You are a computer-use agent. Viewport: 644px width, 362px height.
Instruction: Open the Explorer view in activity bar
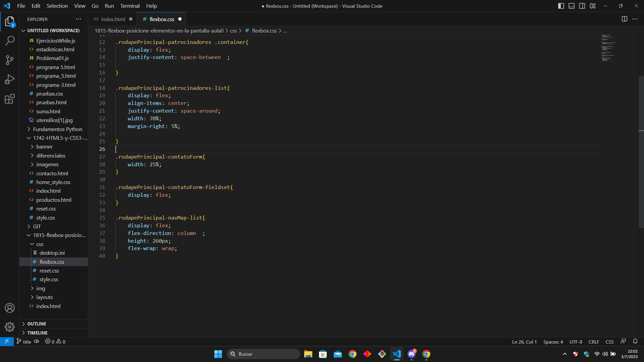pyautogui.click(x=9, y=22)
